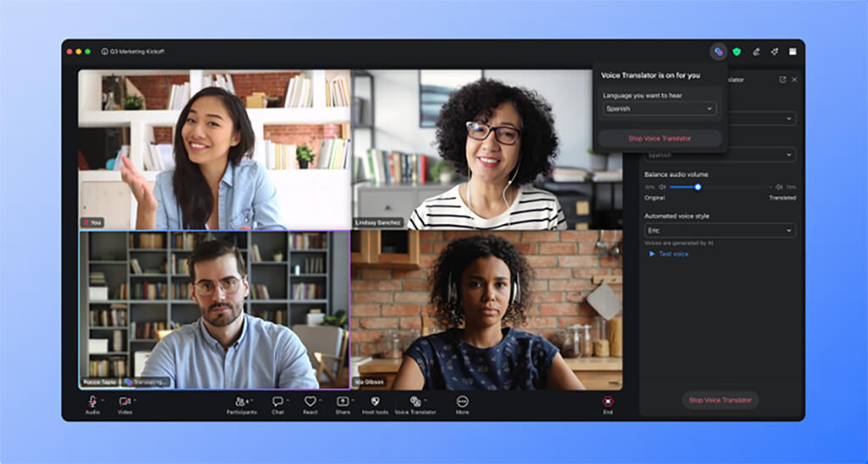The image size is (868, 464).
Task: Turn on the Video camera
Action: tap(125, 401)
